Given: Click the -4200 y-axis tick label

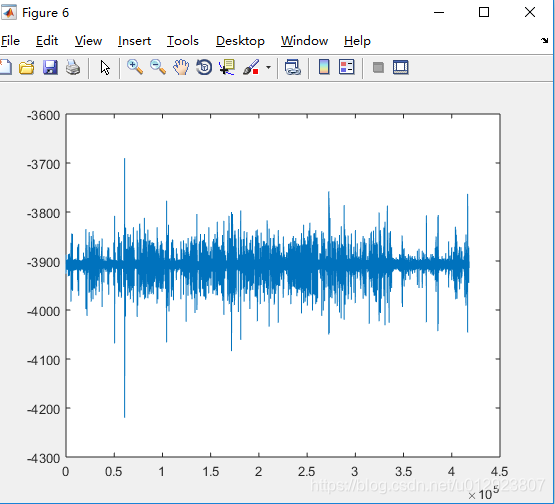Looking at the screenshot, I should coord(44,410).
